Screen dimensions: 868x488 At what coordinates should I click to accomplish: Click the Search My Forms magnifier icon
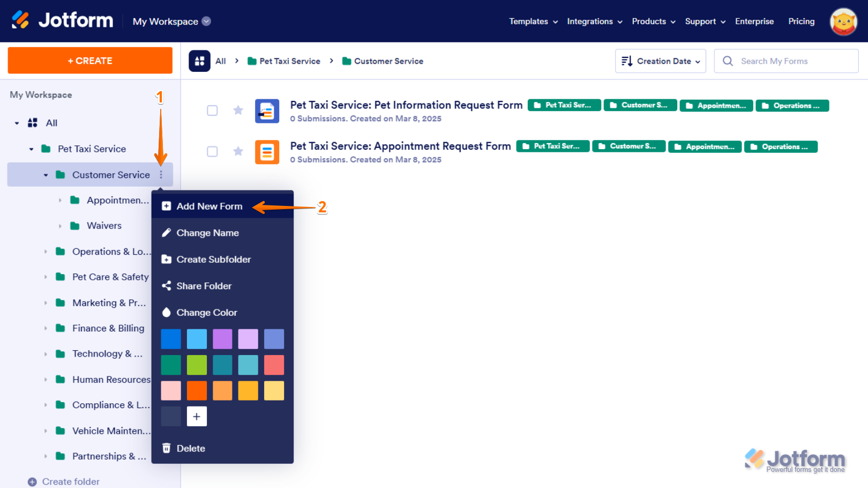point(728,61)
